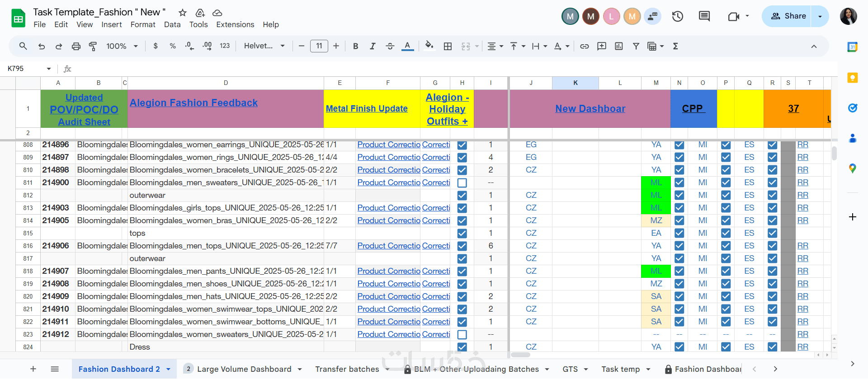Open Alegion Fashion Feedback link

pyautogui.click(x=193, y=103)
